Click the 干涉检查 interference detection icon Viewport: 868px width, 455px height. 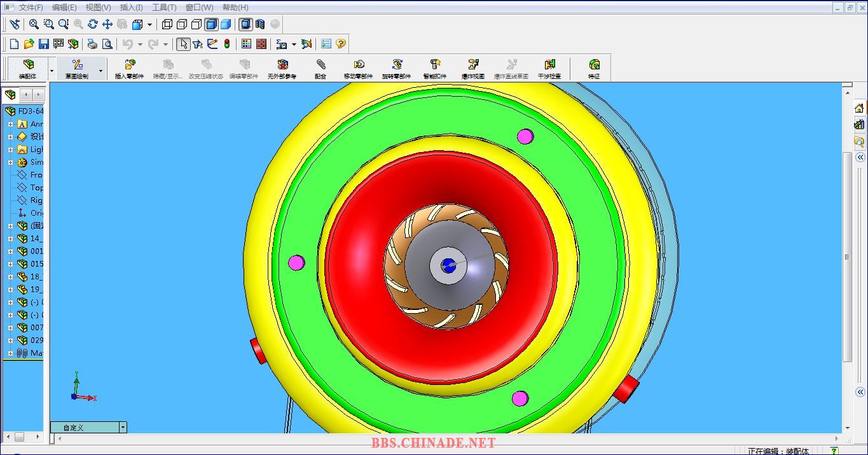coord(549,69)
